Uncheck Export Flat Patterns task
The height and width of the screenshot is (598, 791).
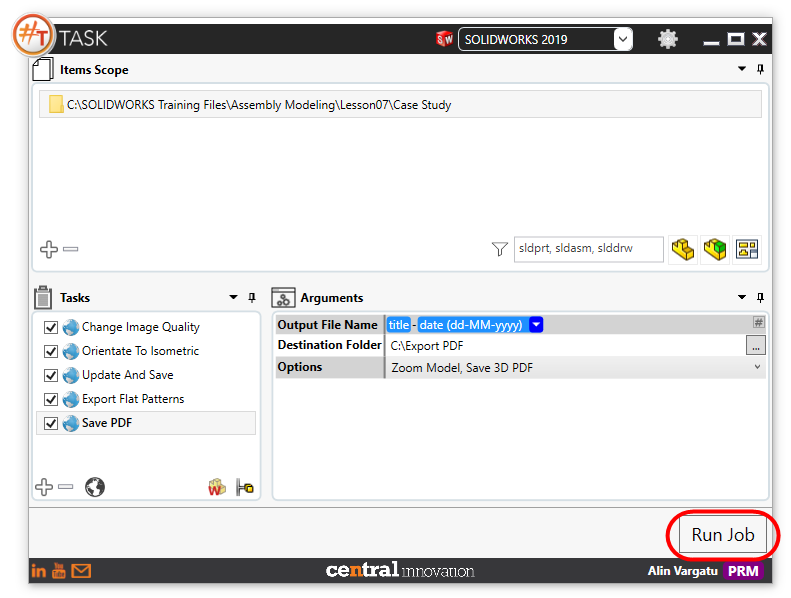(51, 399)
